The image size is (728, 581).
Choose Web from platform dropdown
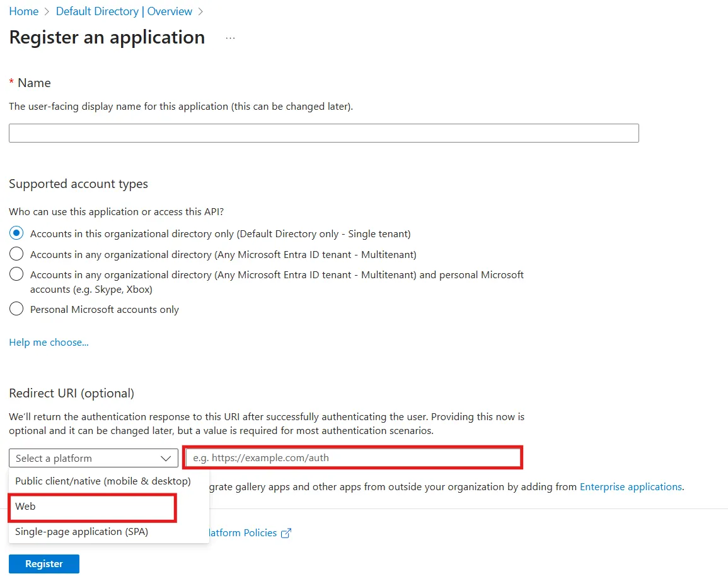pyautogui.click(x=92, y=506)
